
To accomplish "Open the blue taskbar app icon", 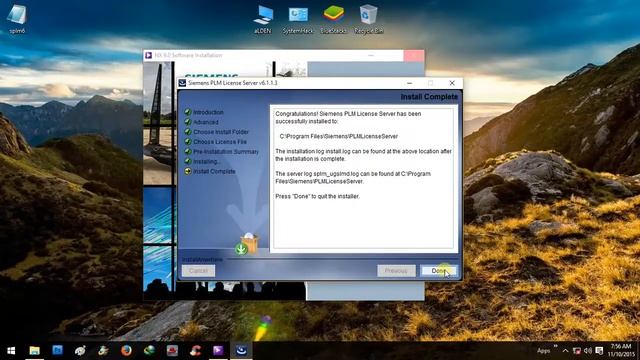I will 58,351.
